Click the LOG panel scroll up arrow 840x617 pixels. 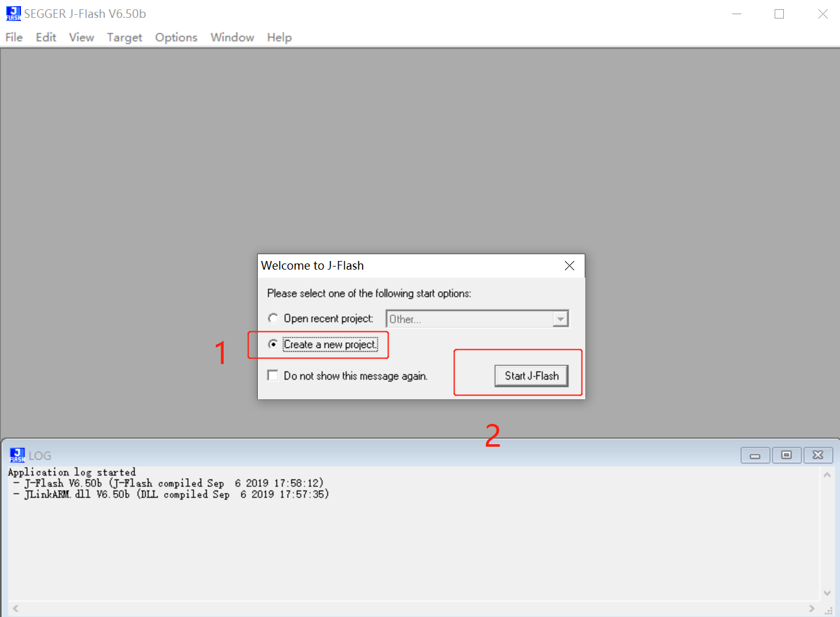[x=827, y=475]
